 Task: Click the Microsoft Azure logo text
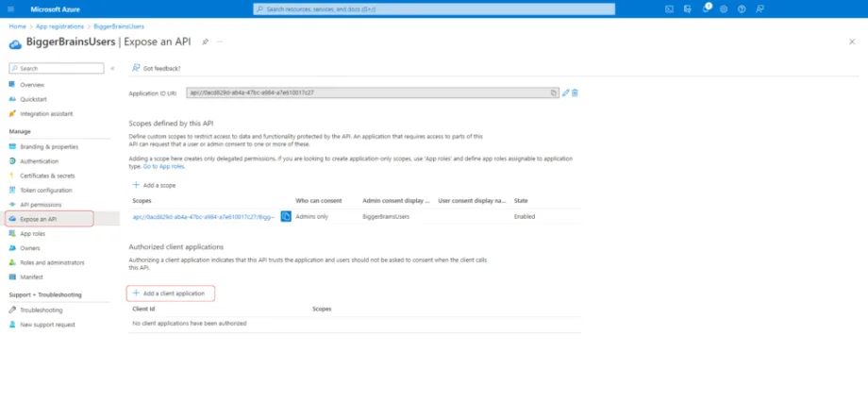coord(56,9)
